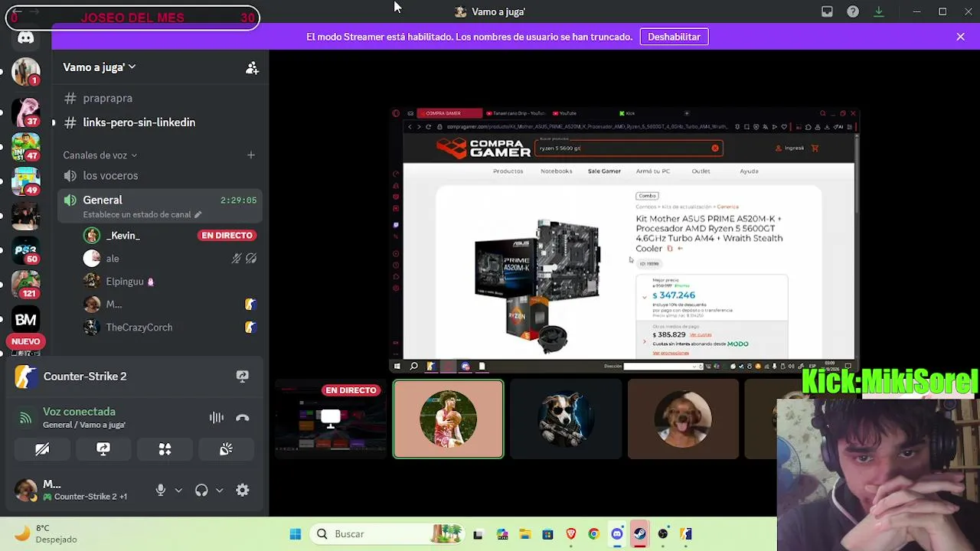This screenshot has width=980, height=551.
Task: Click the shared Compra Gamer stream view
Action: pos(625,240)
